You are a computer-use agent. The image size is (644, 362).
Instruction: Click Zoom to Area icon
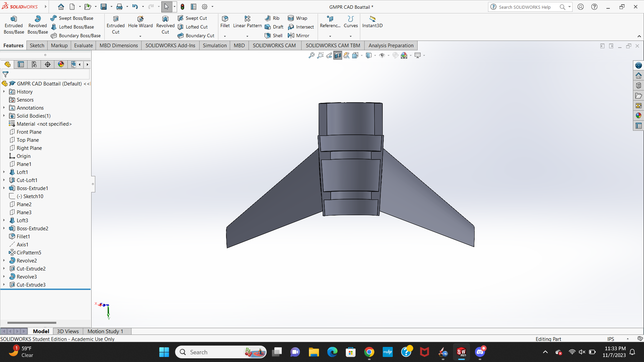(x=320, y=55)
